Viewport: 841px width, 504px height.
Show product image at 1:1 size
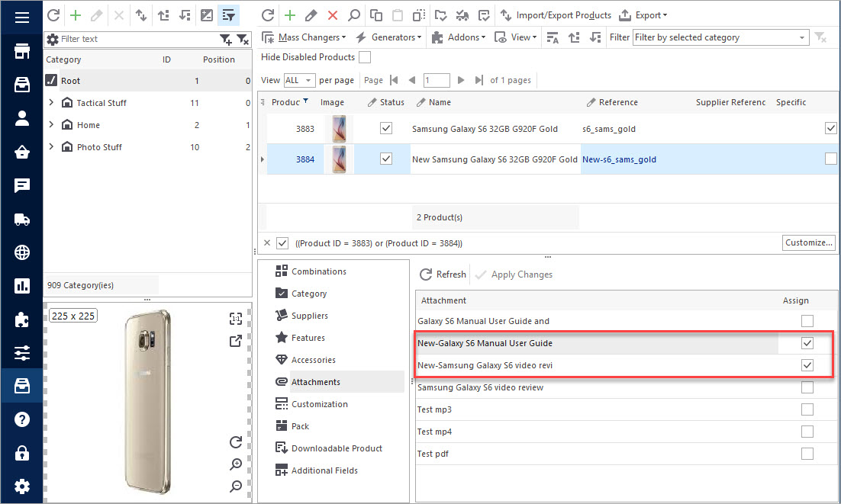pyautogui.click(x=236, y=319)
